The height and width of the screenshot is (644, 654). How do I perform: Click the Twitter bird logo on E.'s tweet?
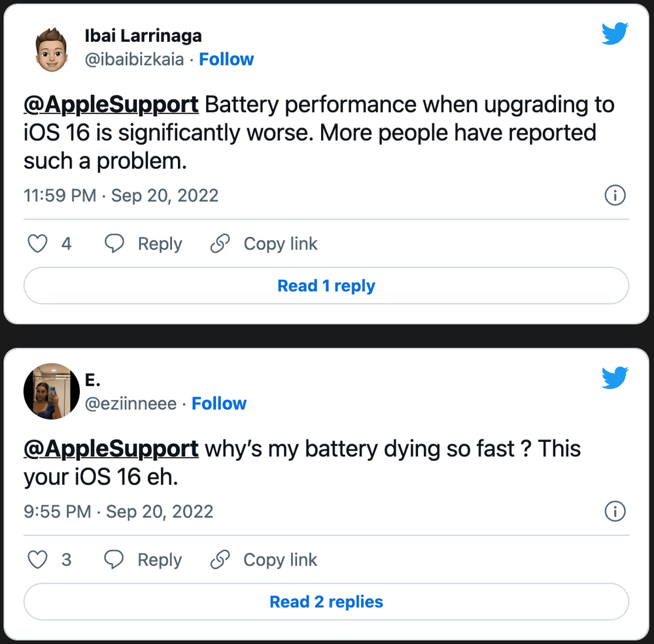pyautogui.click(x=615, y=377)
